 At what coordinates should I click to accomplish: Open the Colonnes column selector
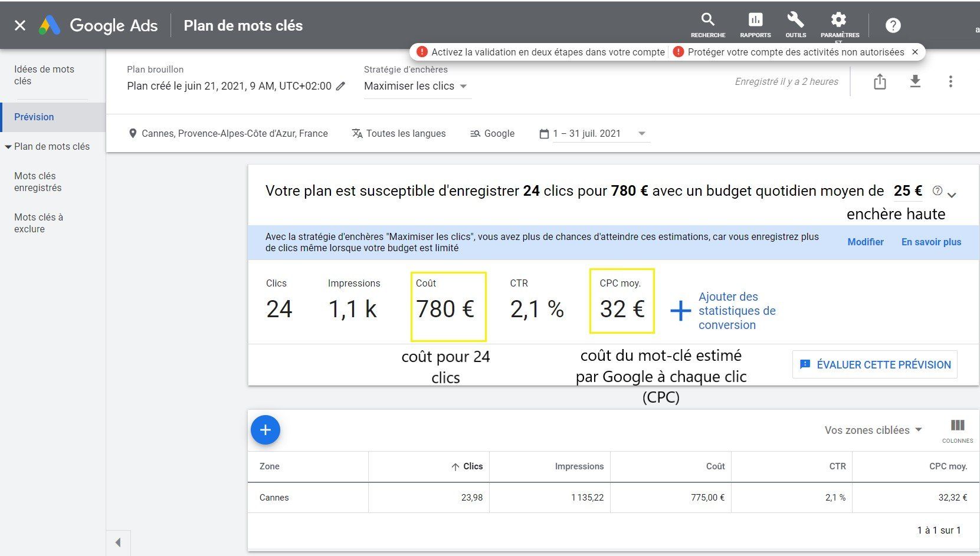pyautogui.click(x=957, y=430)
